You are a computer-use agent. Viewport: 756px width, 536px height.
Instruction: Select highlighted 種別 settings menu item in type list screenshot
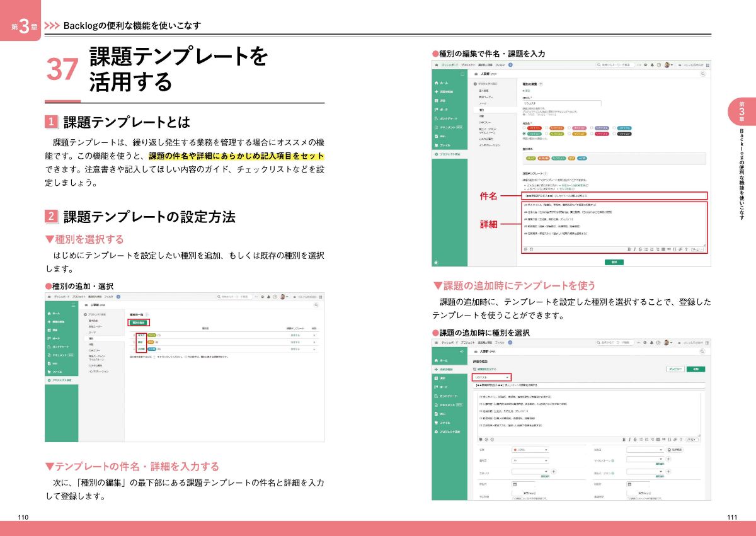pos(92,338)
